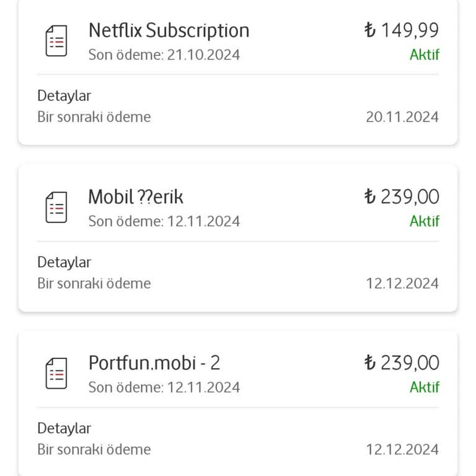Click the Netflix Subscription document icon
Viewport: 476px width, 476px height.
[x=56, y=42]
